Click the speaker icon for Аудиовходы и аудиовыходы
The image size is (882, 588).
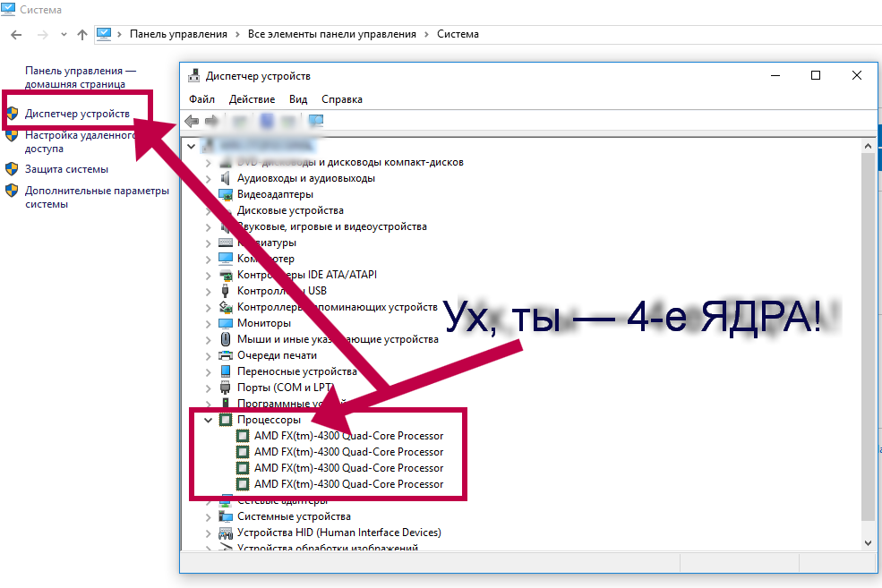226,178
